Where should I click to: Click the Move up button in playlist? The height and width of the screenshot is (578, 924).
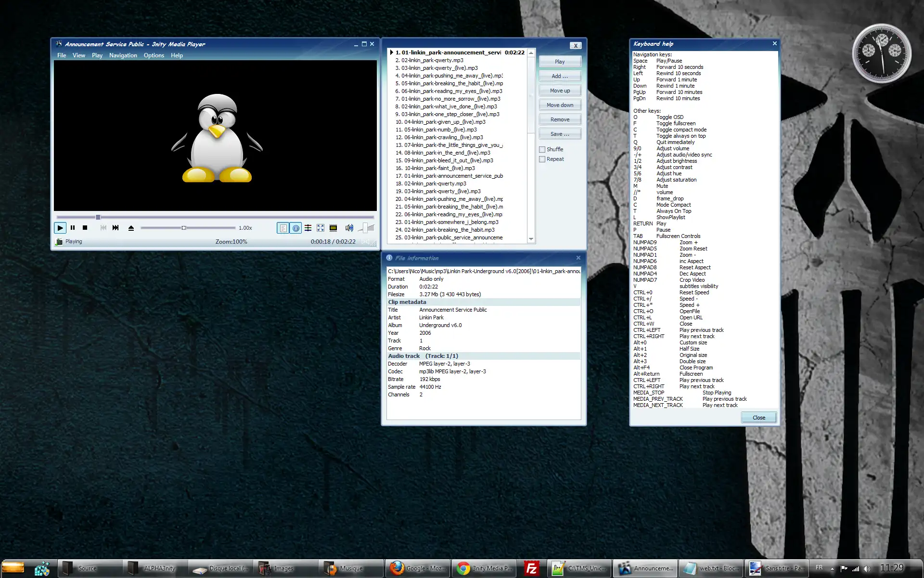point(560,90)
